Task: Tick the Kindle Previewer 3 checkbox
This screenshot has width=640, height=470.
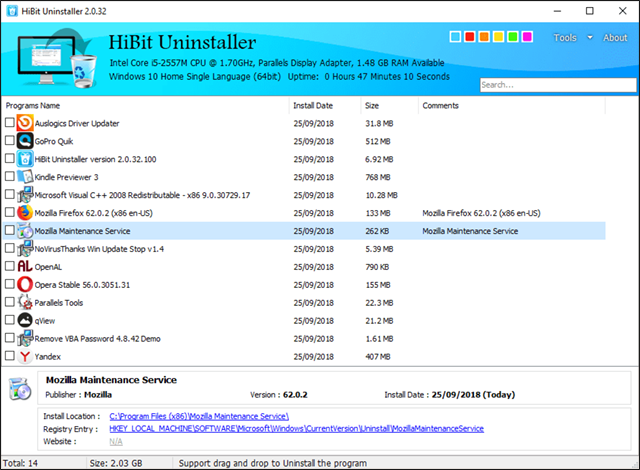Action: [9, 176]
